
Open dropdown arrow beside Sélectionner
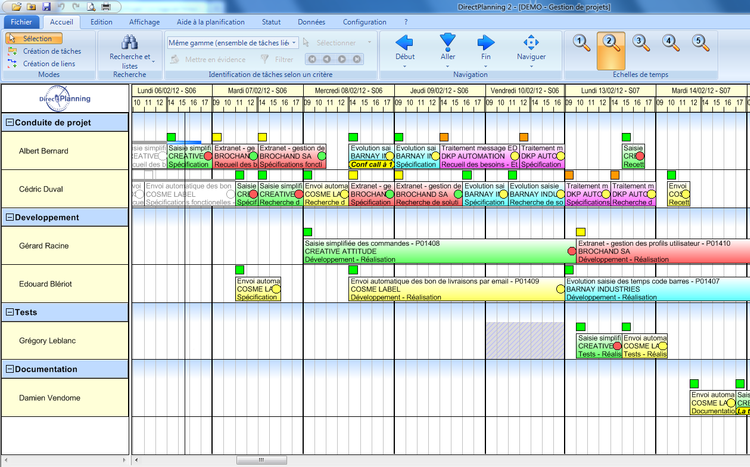coord(369,43)
